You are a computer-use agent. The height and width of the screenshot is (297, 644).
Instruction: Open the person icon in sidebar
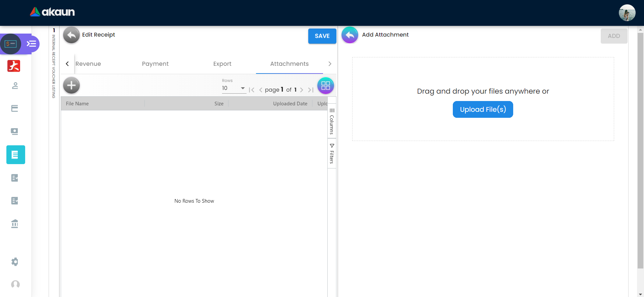(x=15, y=86)
